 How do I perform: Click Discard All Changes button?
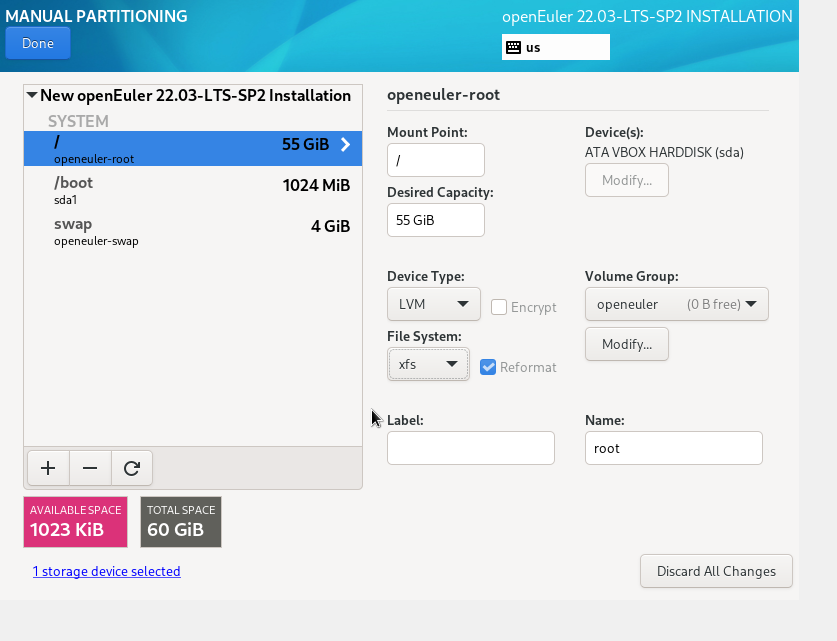(x=716, y=571)
